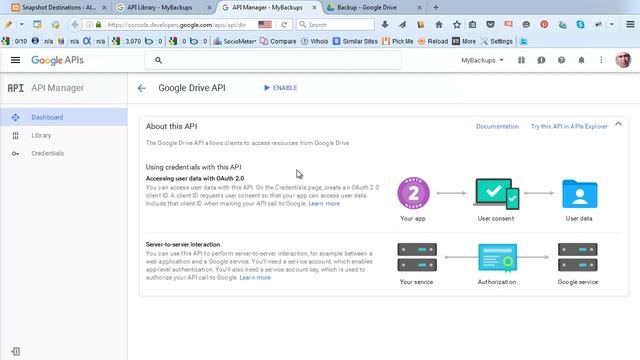Click the user account avatar
The image size is (640, 360).
tap(623, 60)
